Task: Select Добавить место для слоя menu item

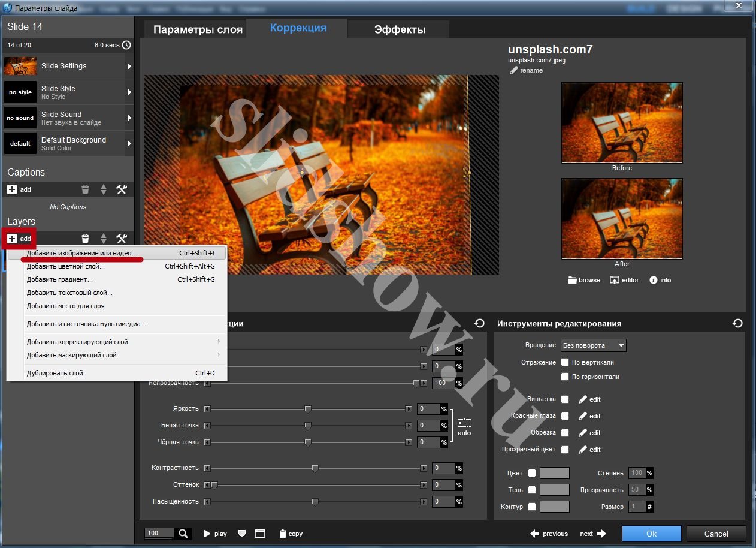Action: 117,306
